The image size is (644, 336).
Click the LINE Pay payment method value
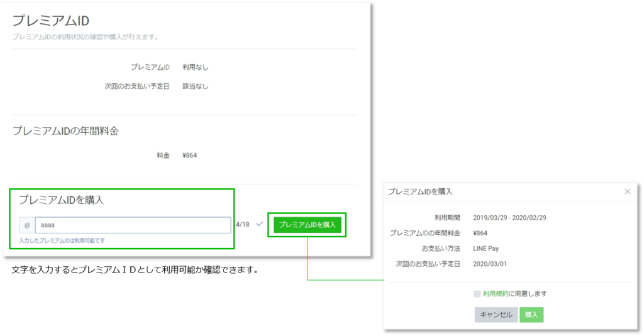click(x=486, y=249)
